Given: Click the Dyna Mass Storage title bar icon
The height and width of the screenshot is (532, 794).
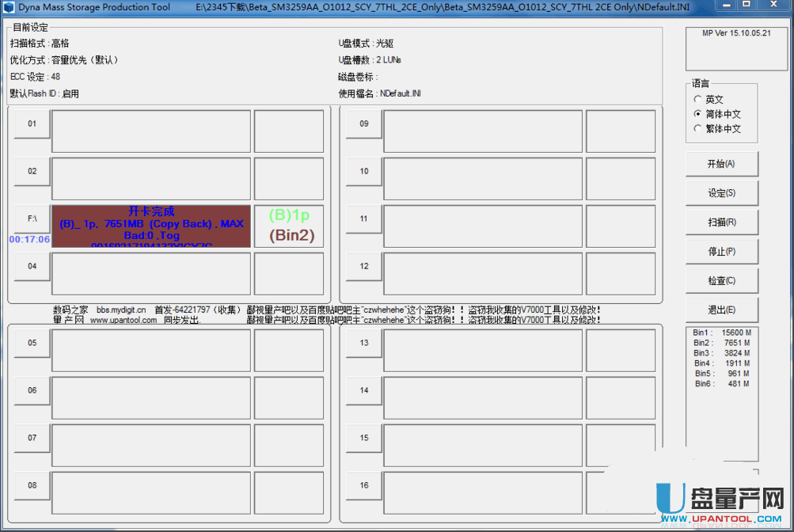Looking at the screenshot, I should point(9,7).
